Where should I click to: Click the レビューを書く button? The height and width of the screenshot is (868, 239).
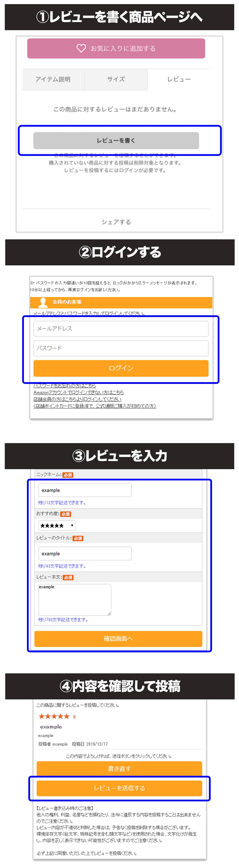click(x=116, y=141)
